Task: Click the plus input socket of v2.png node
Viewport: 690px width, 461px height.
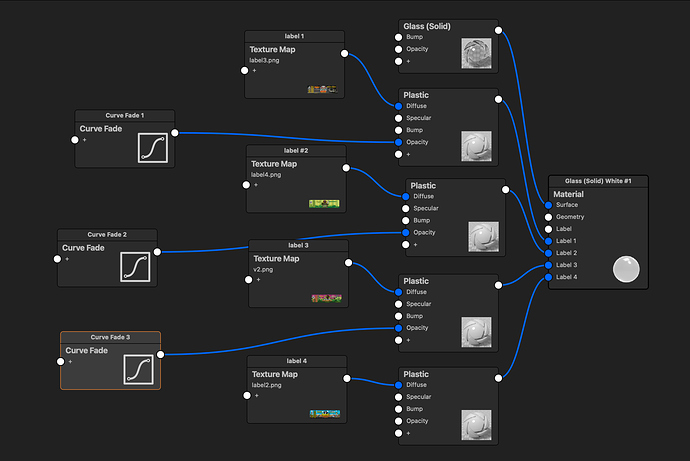Action: coord(249,280)
